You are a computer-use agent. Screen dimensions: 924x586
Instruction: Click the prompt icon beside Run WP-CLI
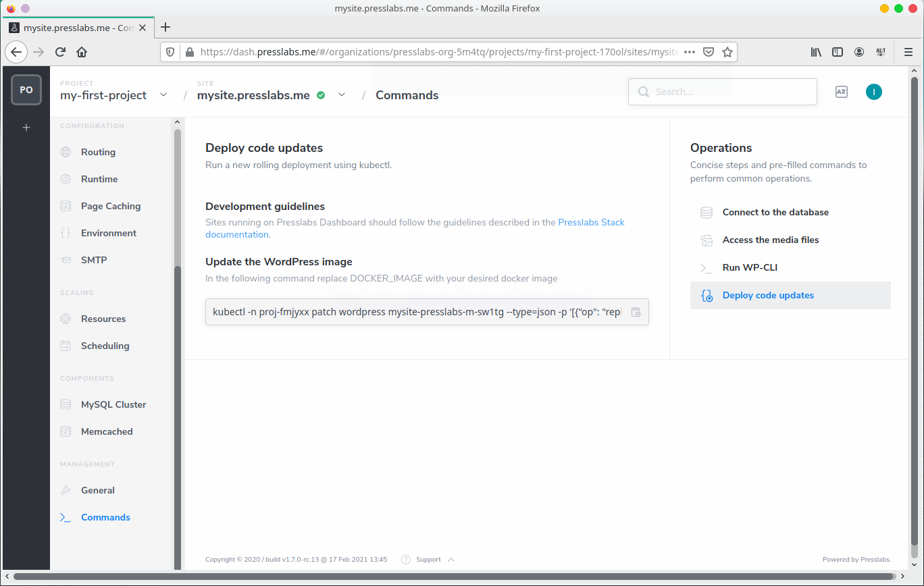click(707, 267)
